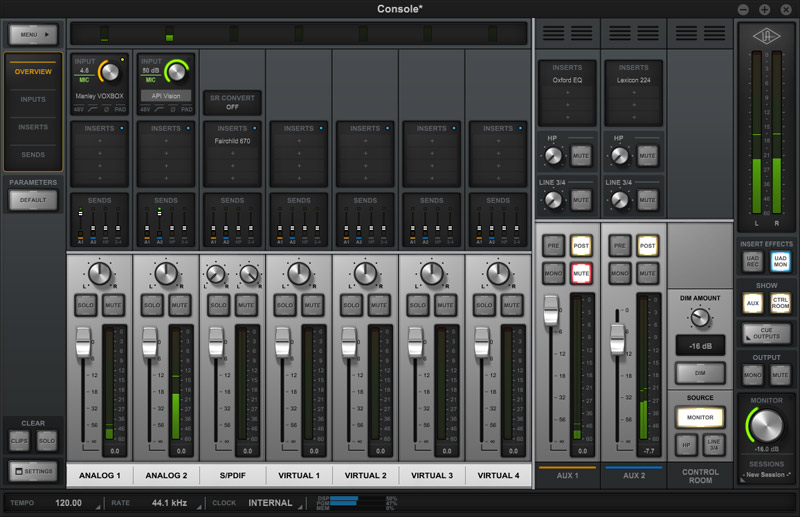This screenshot has width=800, height=517.
Task: Mute the S/PDIF channel
Action: (x=246, y=305)
